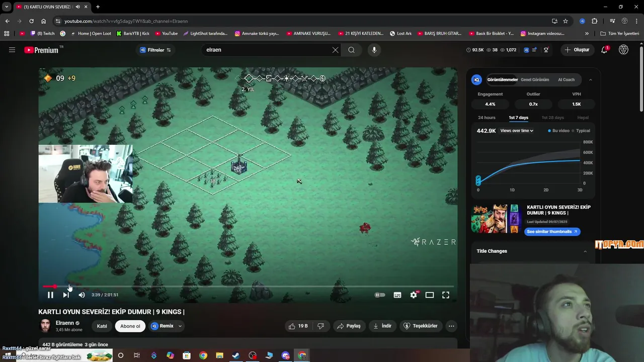This screenshot has height=362, width=644.
Task: Open the Filtreler filter button
Action: tap(155, 50)
